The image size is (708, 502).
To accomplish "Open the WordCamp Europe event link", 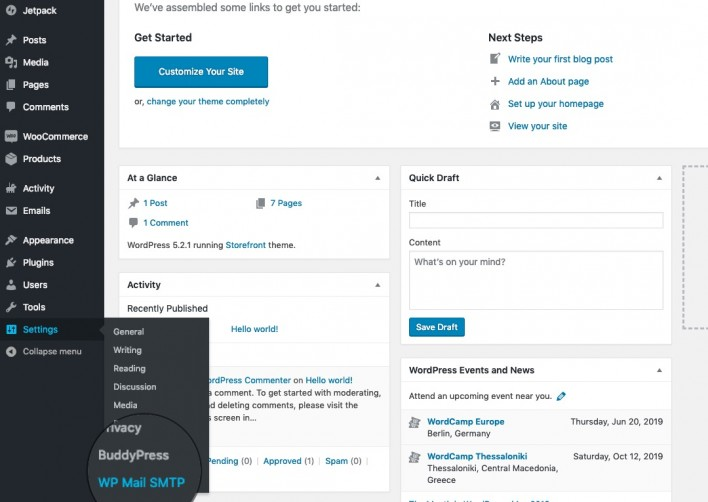I will coord(466,422).
